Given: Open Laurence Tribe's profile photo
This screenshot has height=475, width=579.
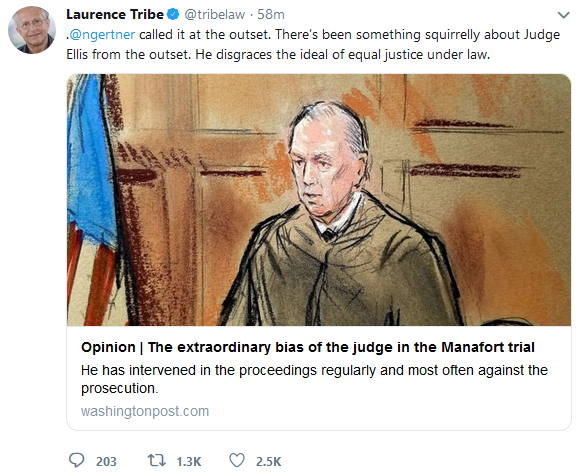Looking at the screenshot, I should [x=32, y=30].
